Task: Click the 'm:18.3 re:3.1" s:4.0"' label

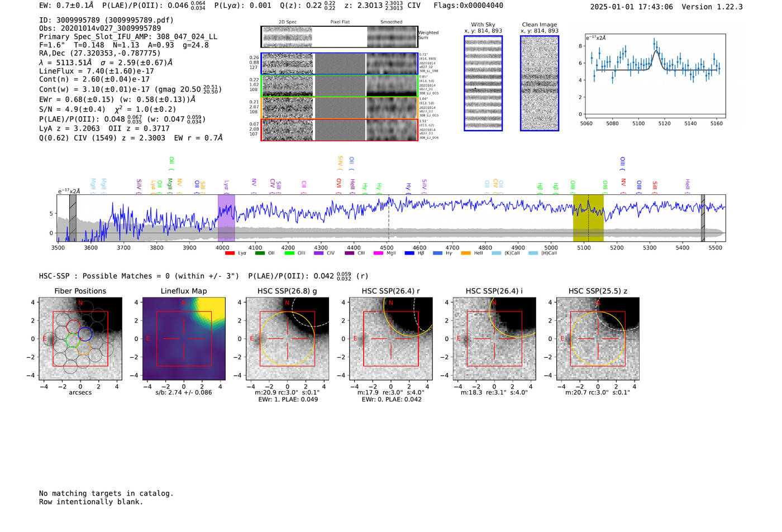Action: pos(494,392)
